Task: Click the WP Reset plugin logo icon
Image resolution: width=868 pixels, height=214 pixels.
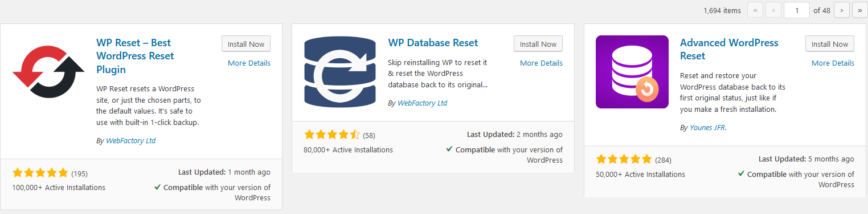Action: pyautogui.click(x=49, y=72)
